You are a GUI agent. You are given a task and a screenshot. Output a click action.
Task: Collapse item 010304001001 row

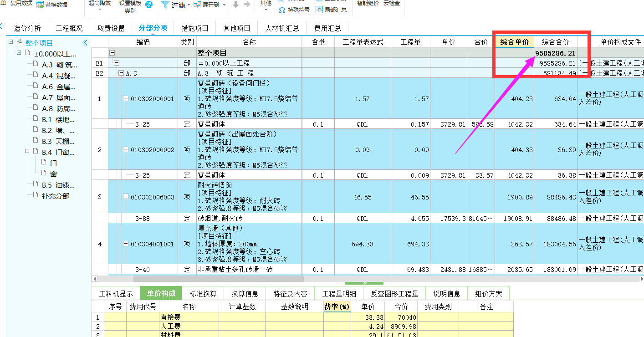point(126,244)
